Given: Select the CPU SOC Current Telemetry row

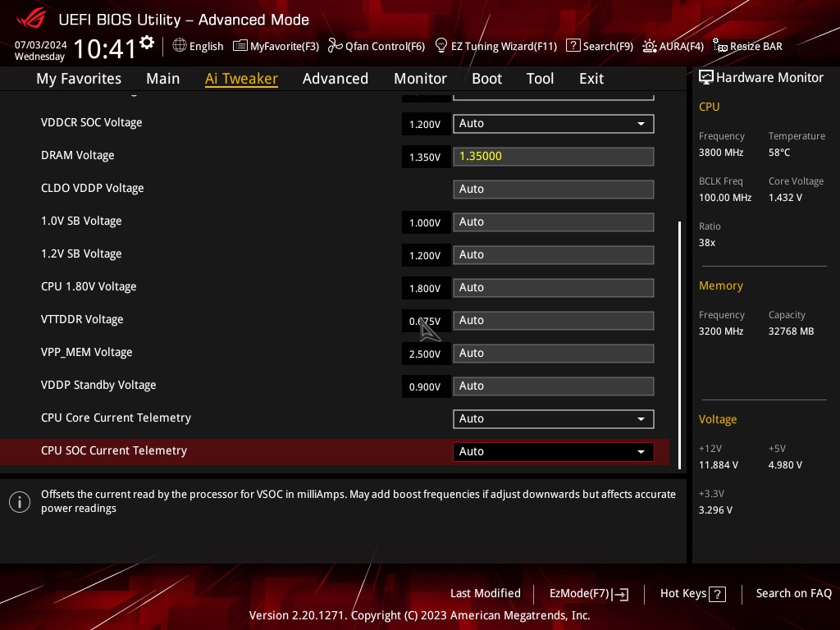Looking at the screenshot, I should click(335, 452).
